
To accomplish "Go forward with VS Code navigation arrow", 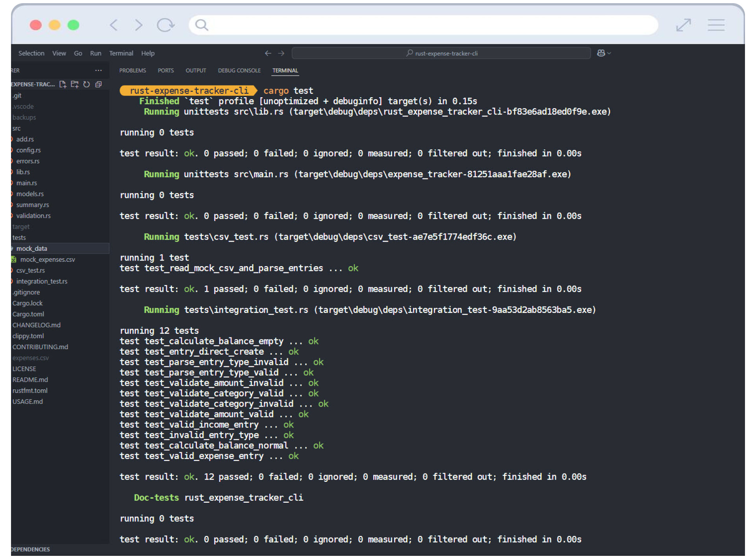I will 281,53.
